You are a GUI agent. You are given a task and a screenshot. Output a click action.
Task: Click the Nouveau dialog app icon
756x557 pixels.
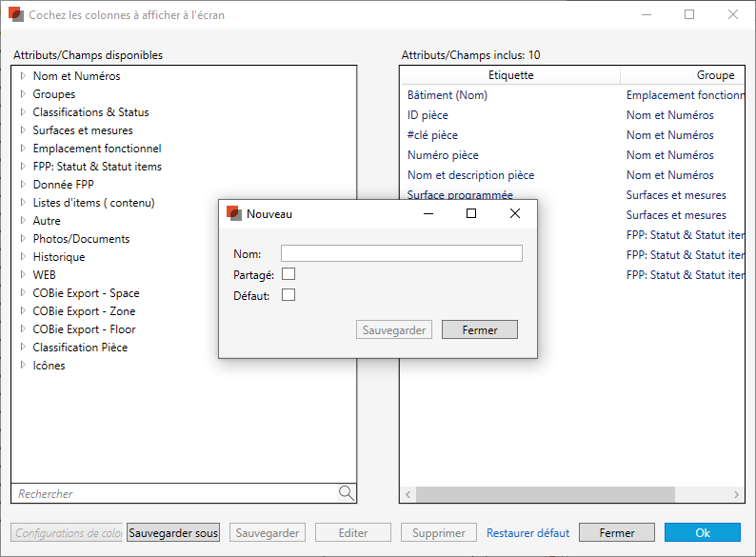point(234,213)
